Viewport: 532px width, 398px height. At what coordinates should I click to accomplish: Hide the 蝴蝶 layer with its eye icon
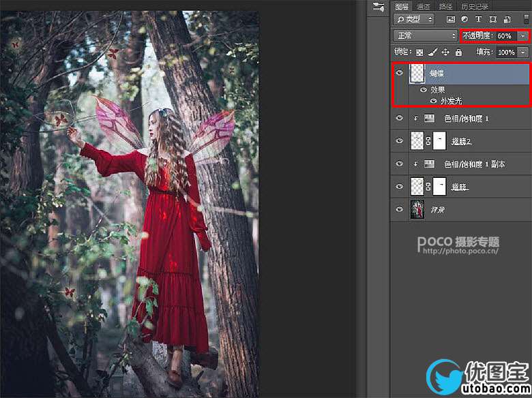click(x=400, y=74)
